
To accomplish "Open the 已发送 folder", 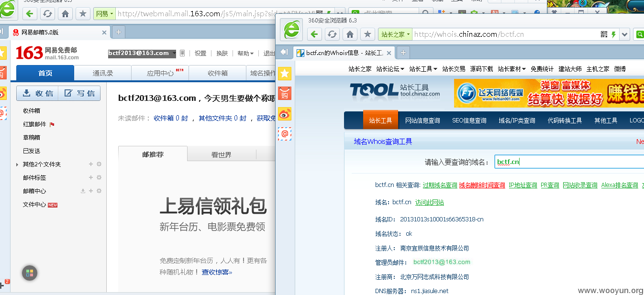I will tap(32, 151).
